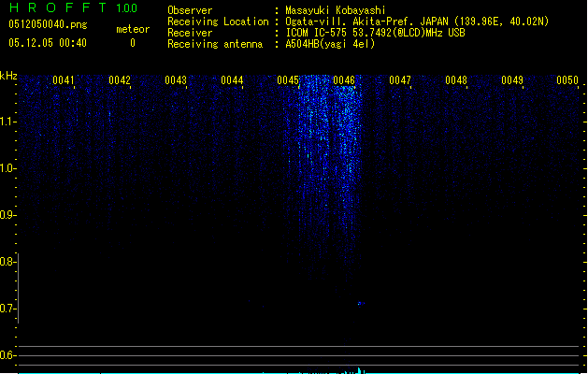Viewport: 588px width, 374px height.
Task: Select the file name 0512050040.png
Action: click(48, 24)
